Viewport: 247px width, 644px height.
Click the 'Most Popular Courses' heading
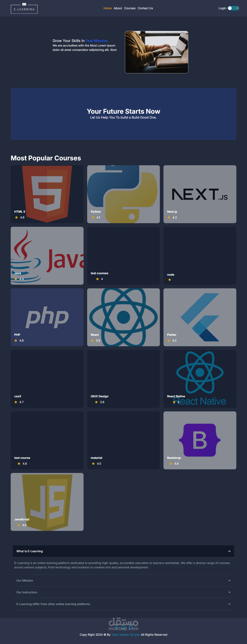click(x=46, y=158)
